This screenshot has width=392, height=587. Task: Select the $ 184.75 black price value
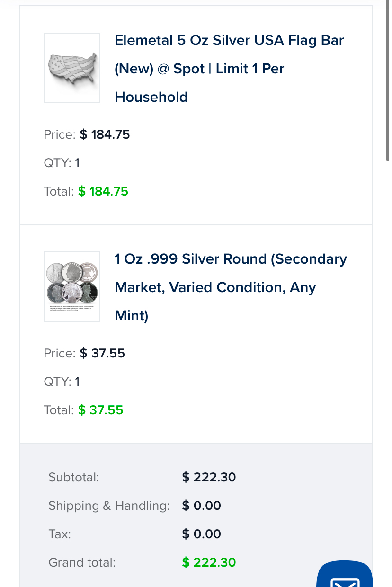click(105, 134)
